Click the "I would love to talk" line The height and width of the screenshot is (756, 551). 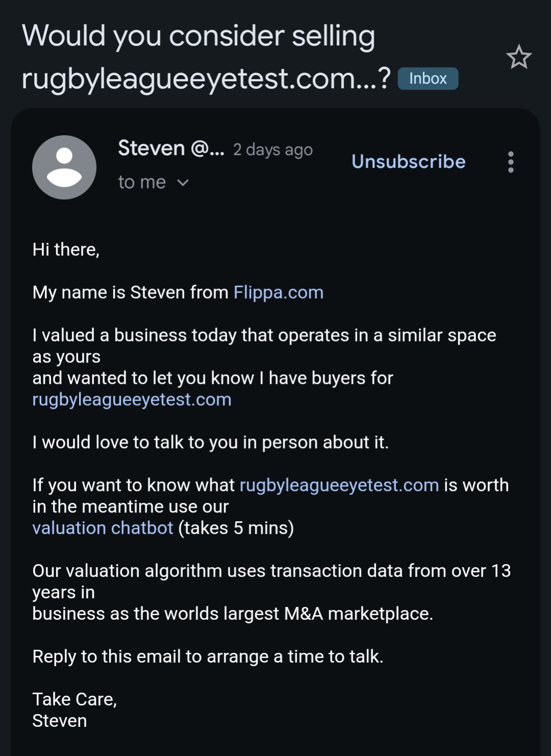pos(210,443)
